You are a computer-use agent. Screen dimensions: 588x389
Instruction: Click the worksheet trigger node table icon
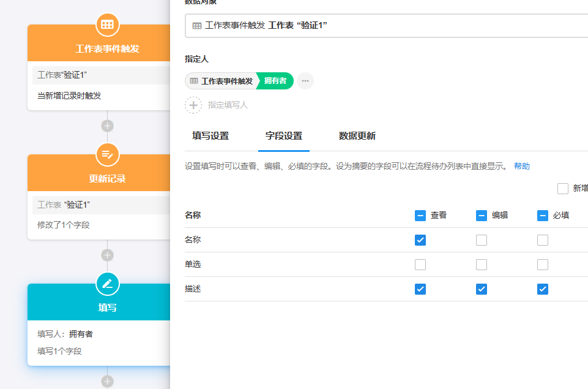coord(108,25)
